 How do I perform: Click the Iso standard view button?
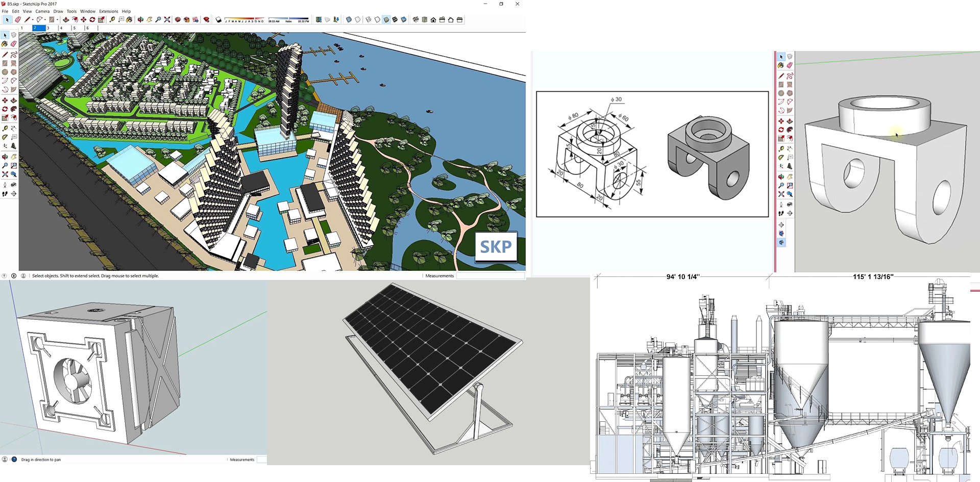[416, 19]
